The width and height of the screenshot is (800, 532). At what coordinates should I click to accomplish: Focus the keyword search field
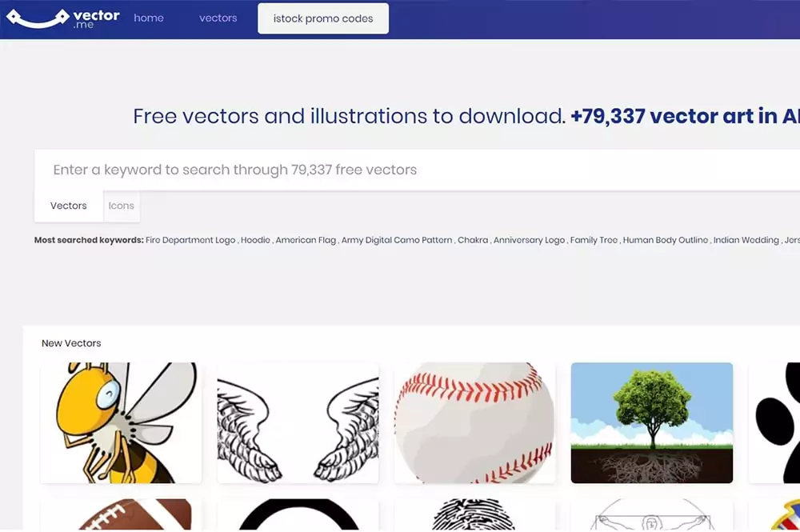click(417, 170)
